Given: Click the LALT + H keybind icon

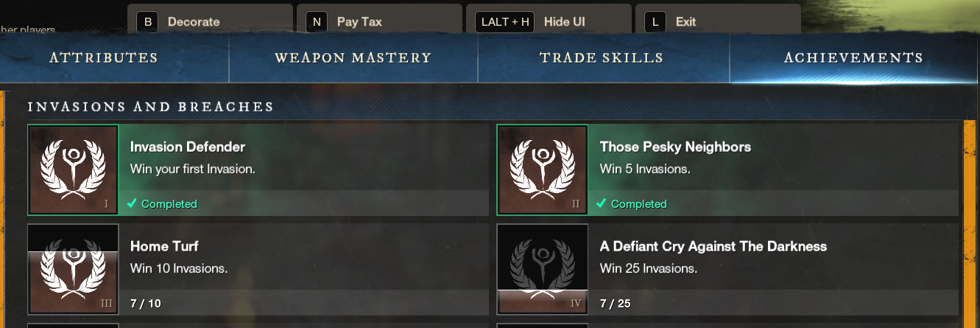Looking at the screenshot, I should point(505,22).
